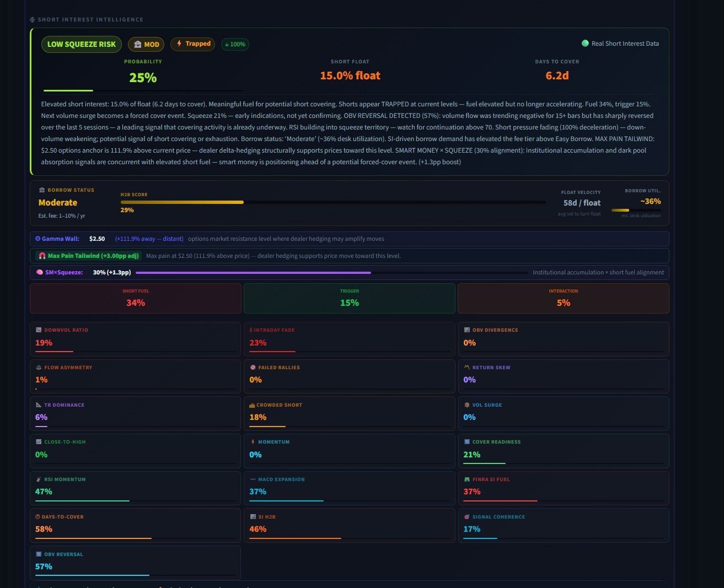Click the bank icon beside Borrow Status

point(41,190)
